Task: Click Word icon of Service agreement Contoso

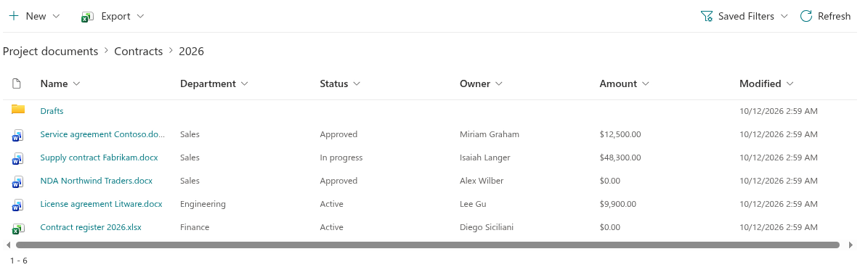Action: pyautogui.click(x=18, y=135)
